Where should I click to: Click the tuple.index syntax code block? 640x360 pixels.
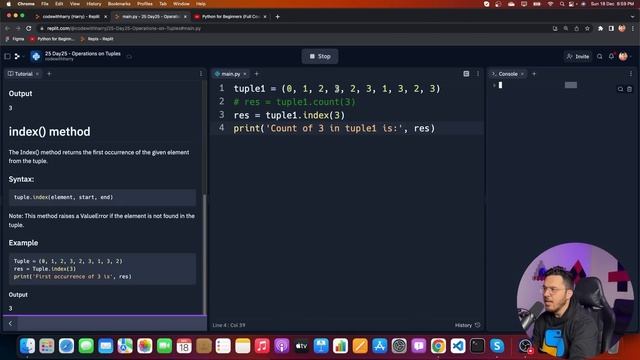tap(102, 197)
